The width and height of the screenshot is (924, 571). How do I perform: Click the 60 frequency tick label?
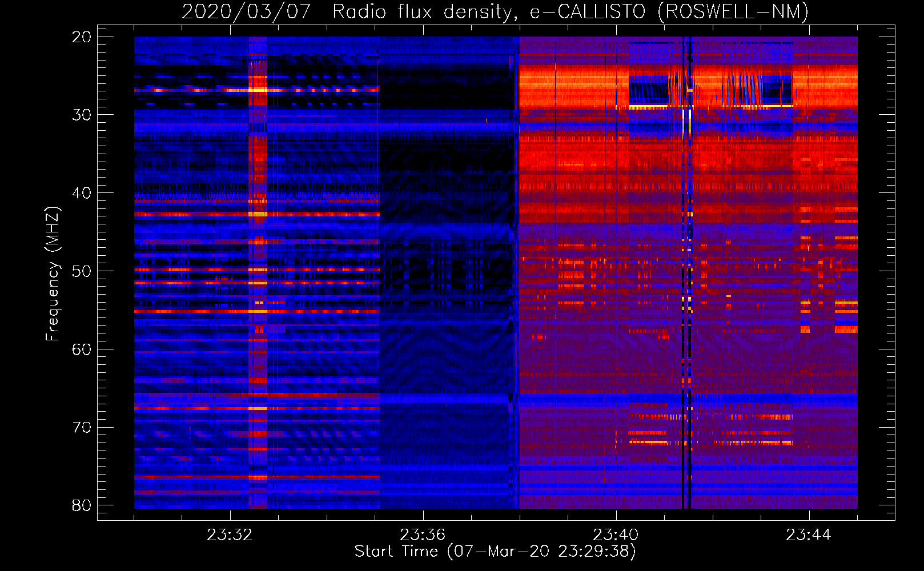82,349
